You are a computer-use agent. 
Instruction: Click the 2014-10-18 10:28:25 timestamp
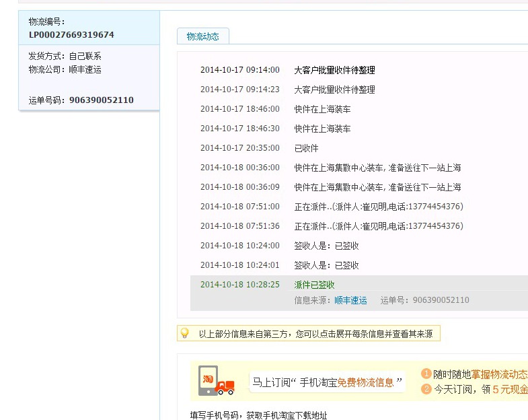pyautogui.click(x=239, y=285)
